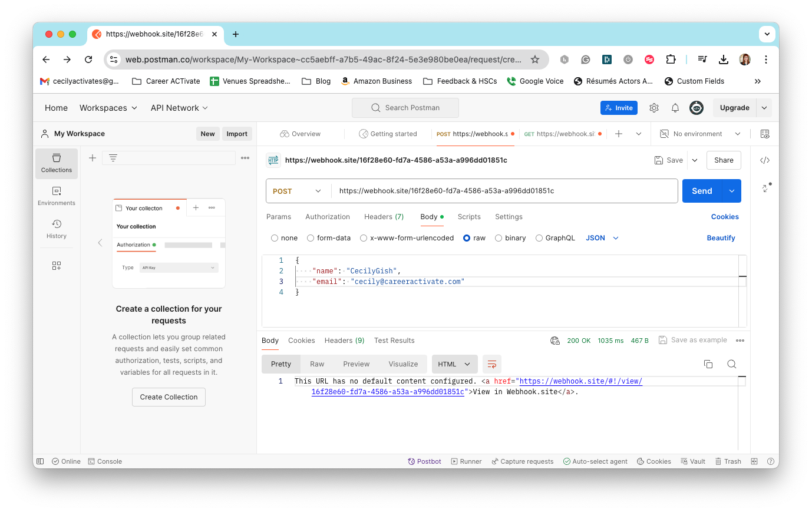The height and width of the screenshot is (512, 812).
Task: Click the help question mark icon
Action: [770, 461]
